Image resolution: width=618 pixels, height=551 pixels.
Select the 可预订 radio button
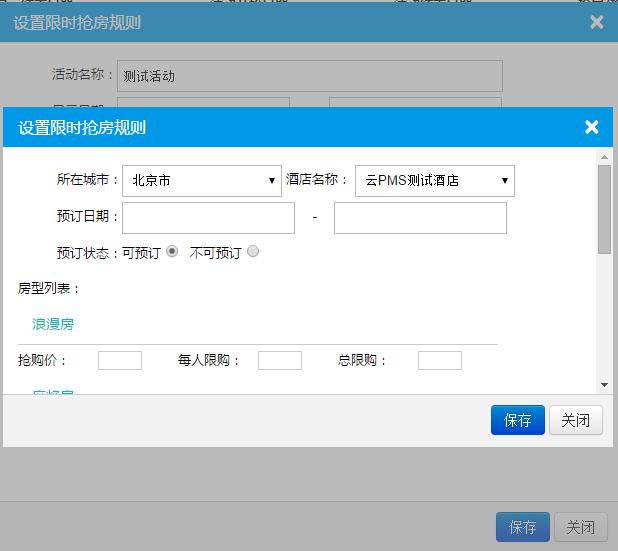point(172,252)
